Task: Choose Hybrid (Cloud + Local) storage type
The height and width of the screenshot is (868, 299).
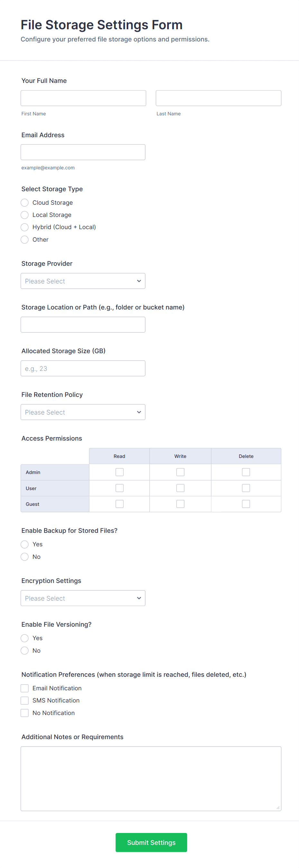Action: pos(25,227)
